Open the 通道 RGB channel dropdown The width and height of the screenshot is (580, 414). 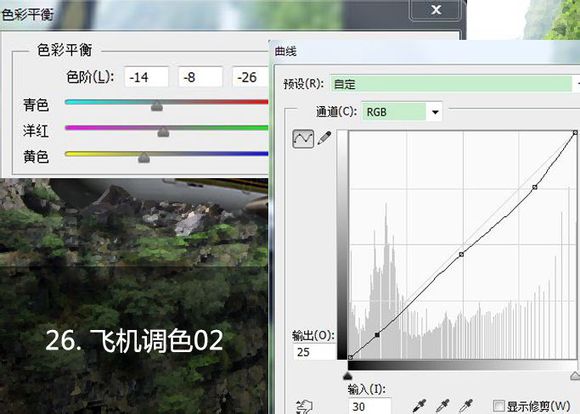(x=402, y=112)
